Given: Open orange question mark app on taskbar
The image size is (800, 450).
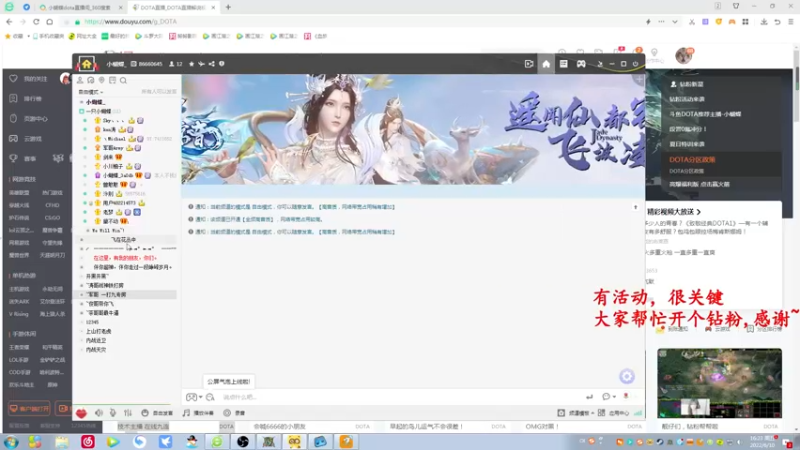Looking at the screenshot, I should (346, 442).
